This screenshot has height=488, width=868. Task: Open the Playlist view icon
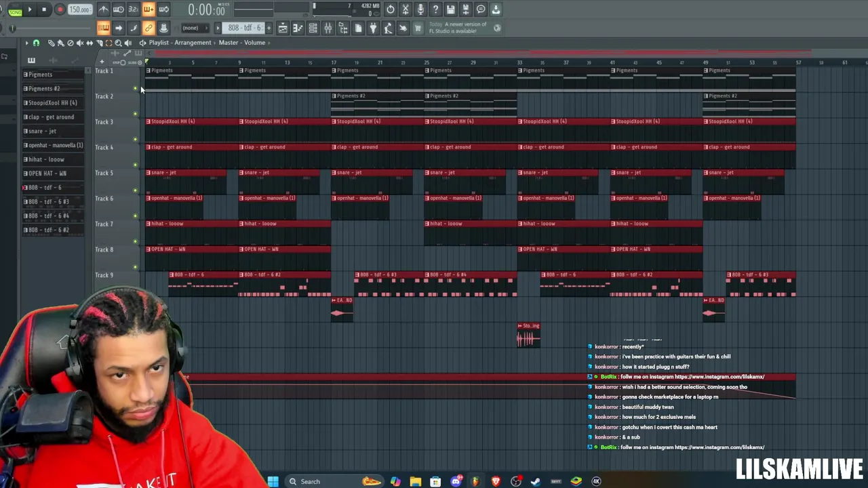[283, 28]
